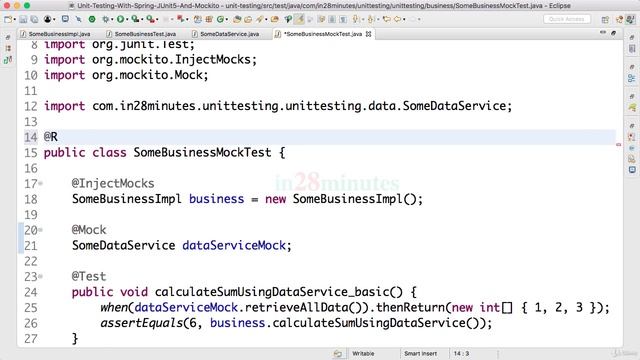Click the Save All icon
This screenshot has width=640, height=360.
[34, 19]
